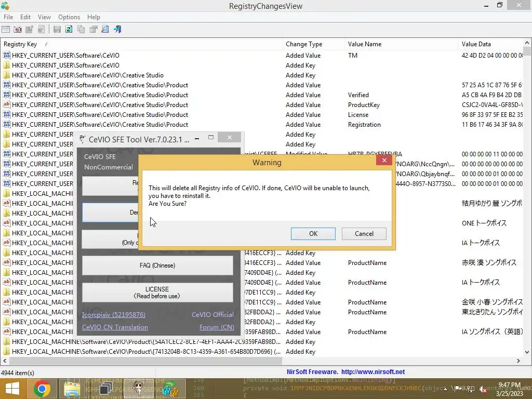Screen dimensions: 532x399
Task: Switch to CeVIO SFE Tool taskbar icon
Action: coord(138,389)
